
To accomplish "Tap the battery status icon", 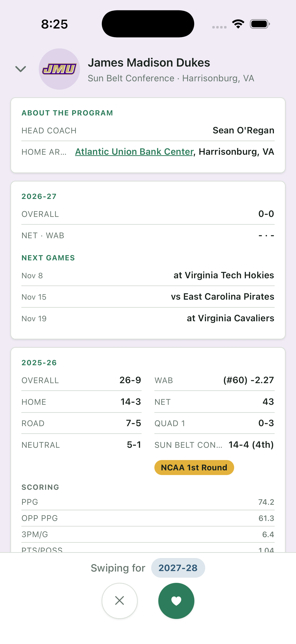I will tap(260, 24).
